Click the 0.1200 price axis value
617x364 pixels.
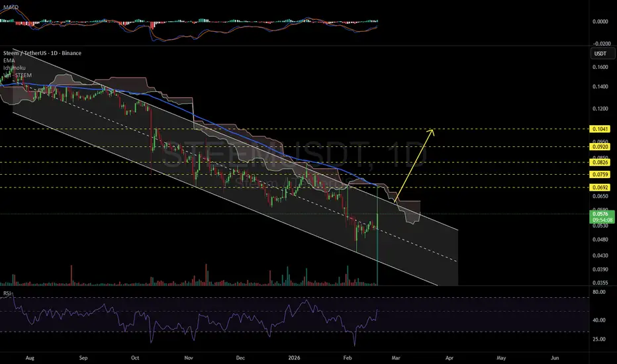[x=600, y=109]
